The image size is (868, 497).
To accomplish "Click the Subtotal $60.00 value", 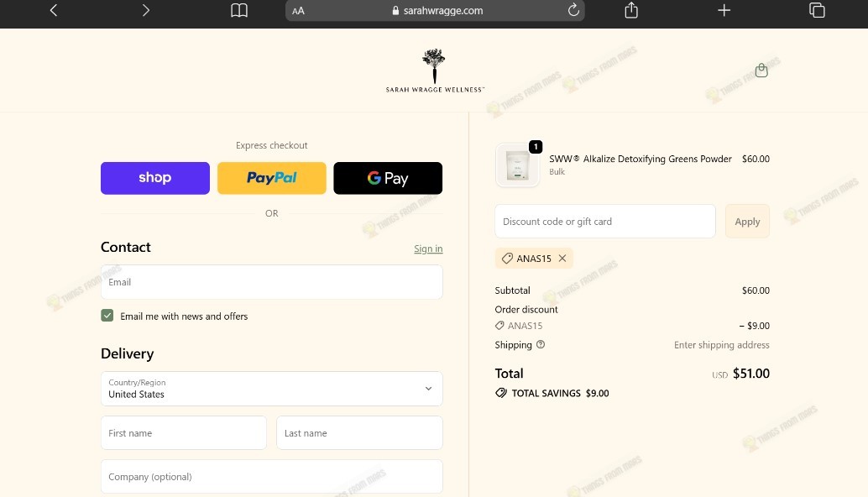I will (756, 290).
